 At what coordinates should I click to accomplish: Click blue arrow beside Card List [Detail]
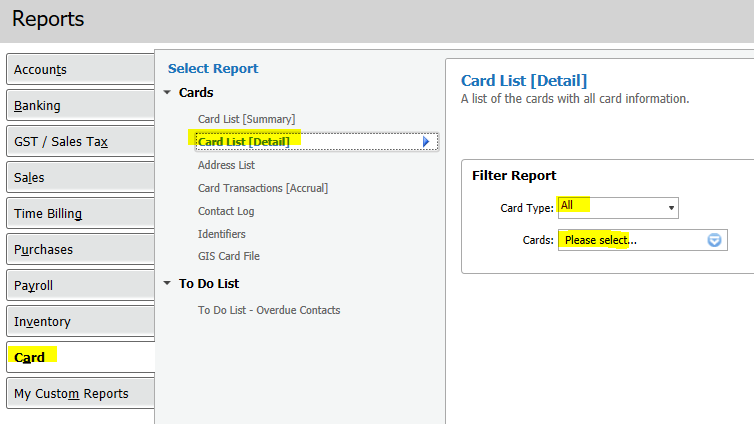point(426,142)
